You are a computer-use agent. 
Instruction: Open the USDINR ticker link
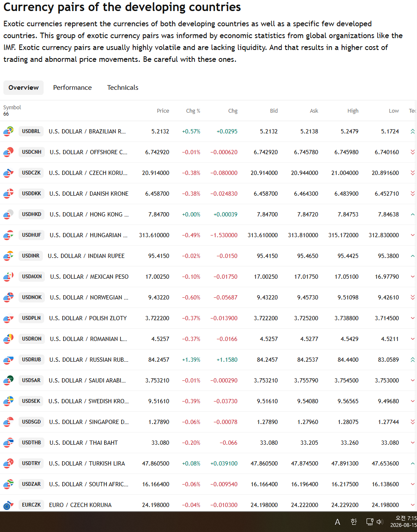pos(31,256)
